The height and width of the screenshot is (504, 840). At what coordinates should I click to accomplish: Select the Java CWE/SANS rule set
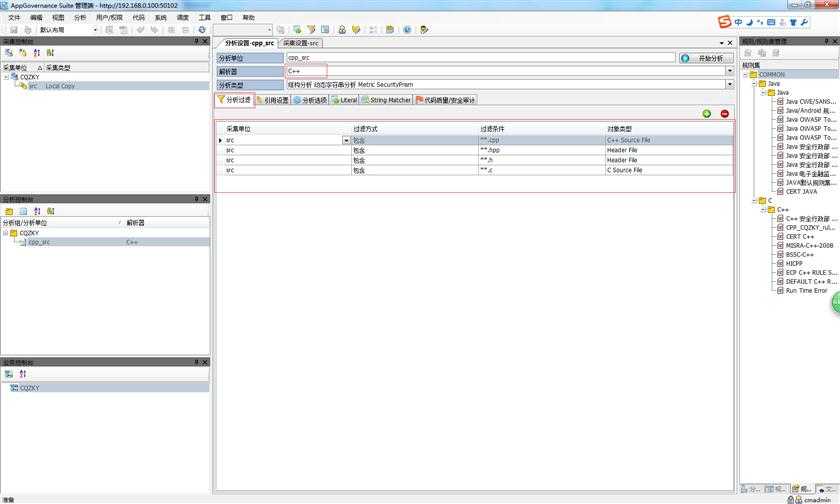[810, 102]
